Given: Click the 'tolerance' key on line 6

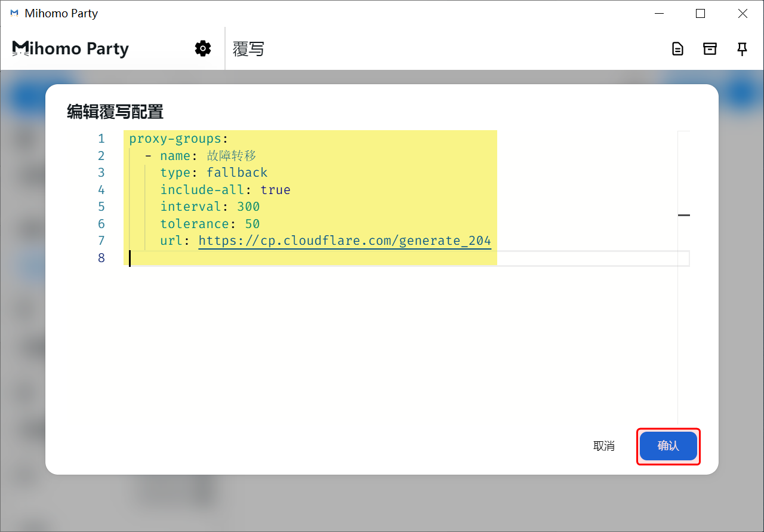Looking at the screenshot, I should point(195,224).
